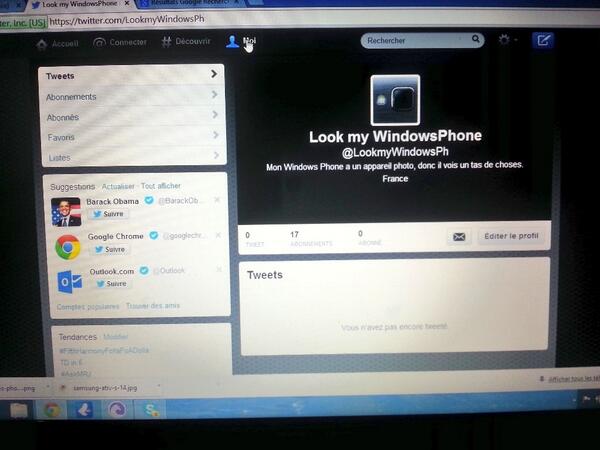Screen dimensions: 600x450
Task: Open the settings gear menu
Action: coord(504,39)
